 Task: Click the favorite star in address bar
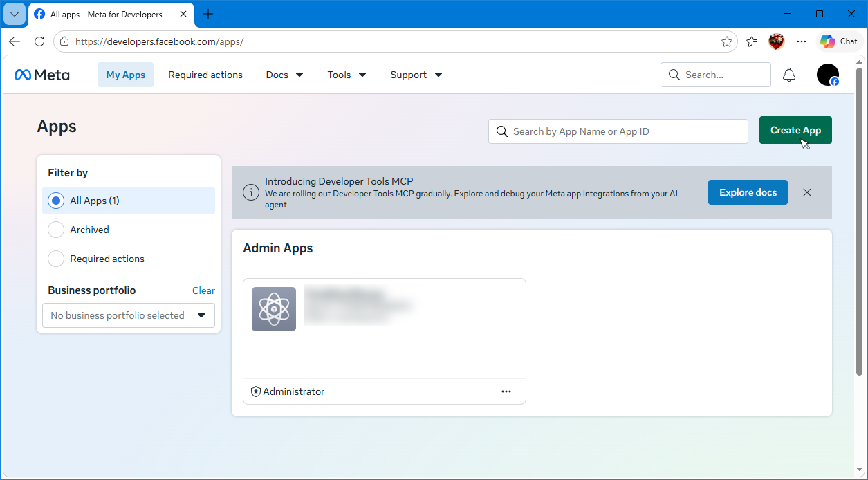[727, 41]
